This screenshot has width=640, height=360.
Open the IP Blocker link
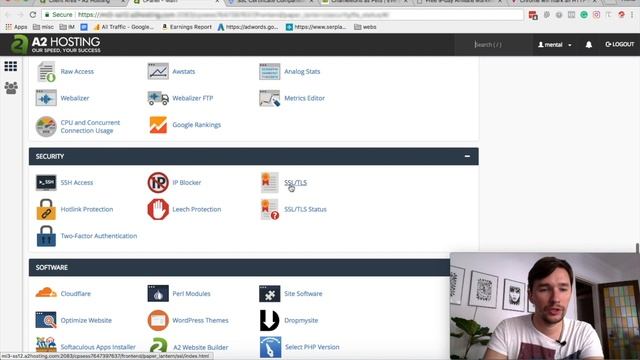187,182
